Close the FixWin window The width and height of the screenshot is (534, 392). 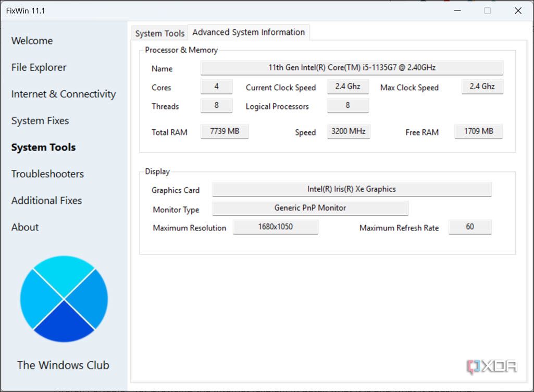pos(518,10)
